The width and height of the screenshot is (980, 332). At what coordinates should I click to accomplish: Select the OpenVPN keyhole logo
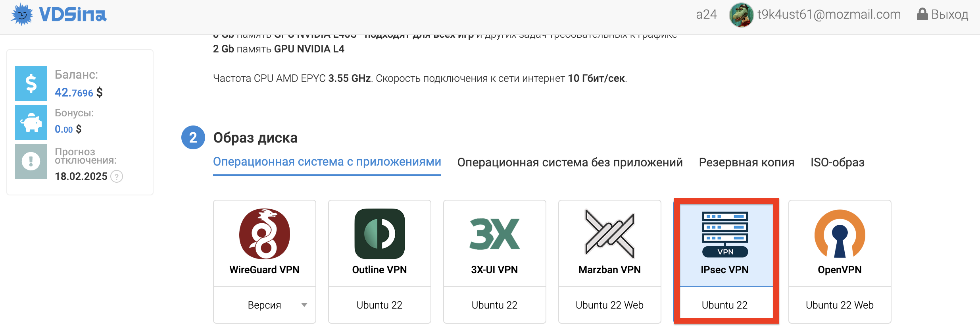tap(840, 234)
